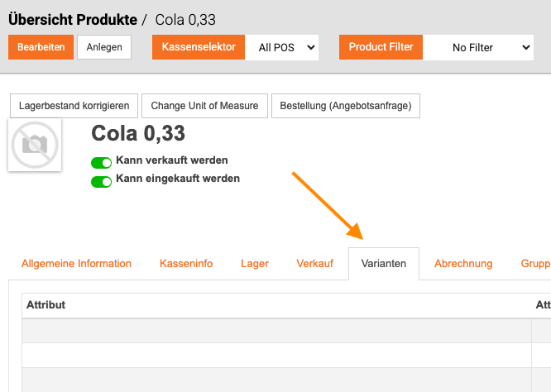Click the Cola 0,33 product title
The image size is (551, 392).
tap(138, 133)
